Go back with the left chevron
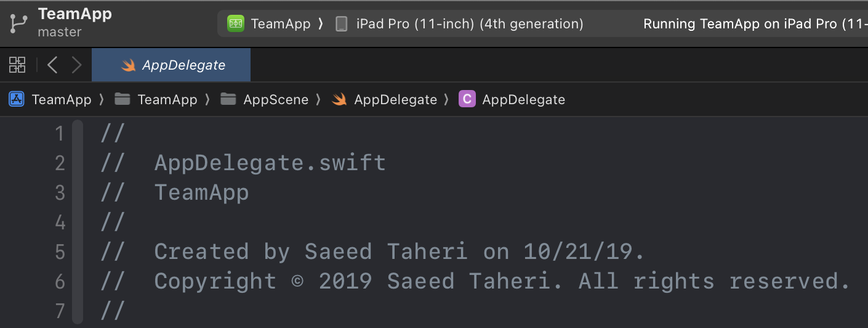 (x=52, y=65)
